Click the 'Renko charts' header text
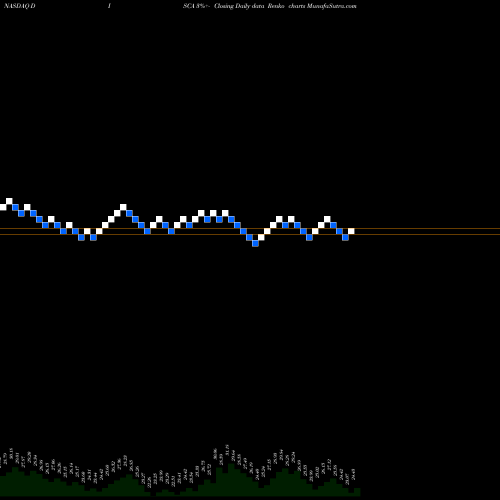500x500 pixels. 286,6
